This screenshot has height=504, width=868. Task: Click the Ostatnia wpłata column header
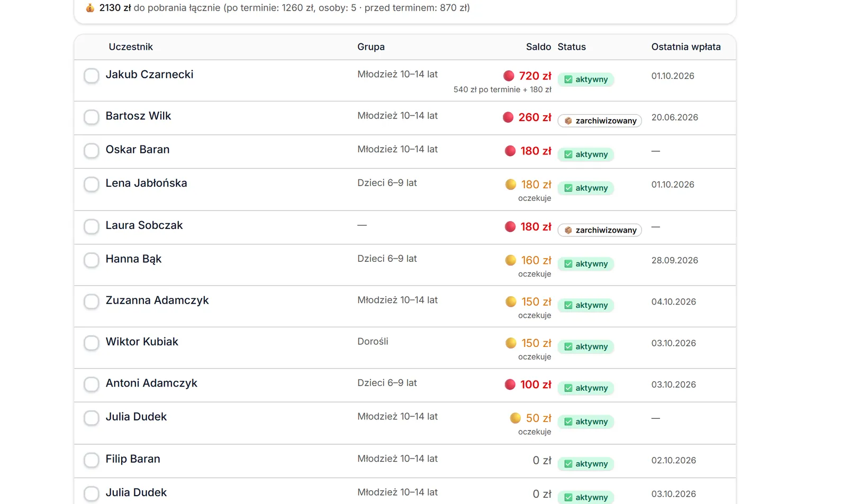[686, 47]
